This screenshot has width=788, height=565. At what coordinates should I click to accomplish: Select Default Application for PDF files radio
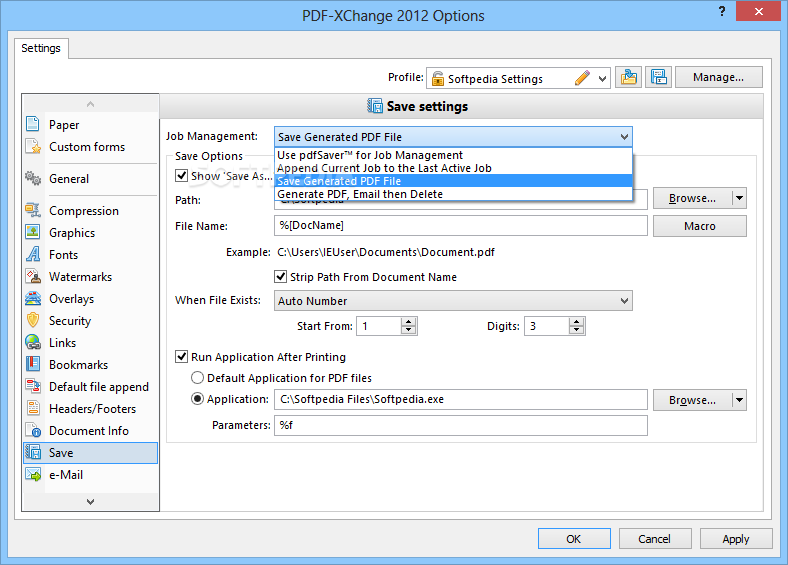pyautogui.click(x=198, y=378)
